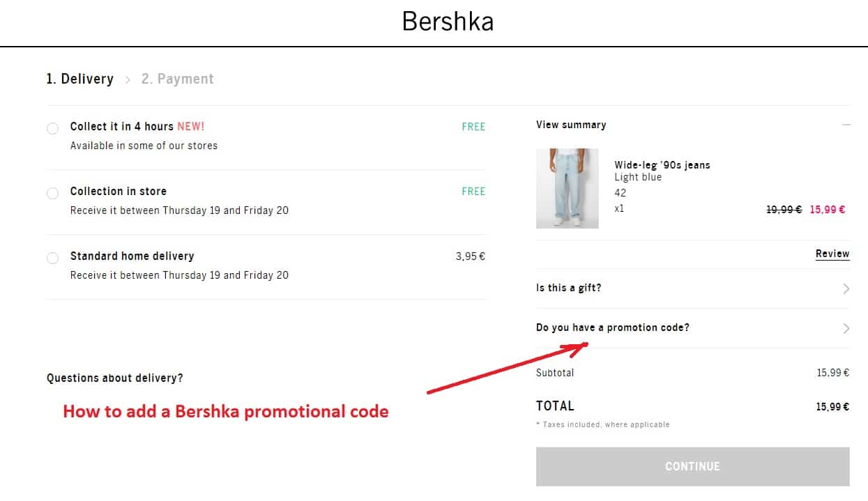This screenshot has height=501, width=868.
Task: Open the Review link
Action: [x=832, y=254]
